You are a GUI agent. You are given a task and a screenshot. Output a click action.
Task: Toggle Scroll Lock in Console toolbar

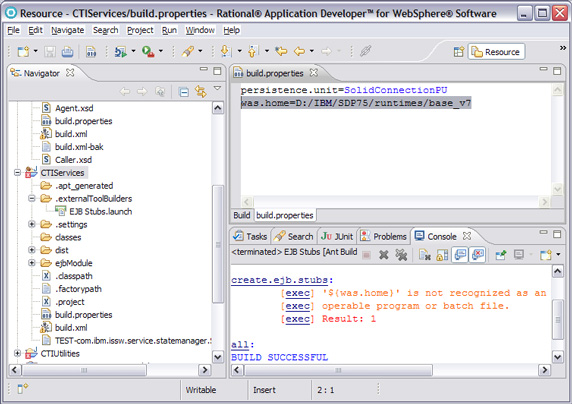tap(442, 255)
